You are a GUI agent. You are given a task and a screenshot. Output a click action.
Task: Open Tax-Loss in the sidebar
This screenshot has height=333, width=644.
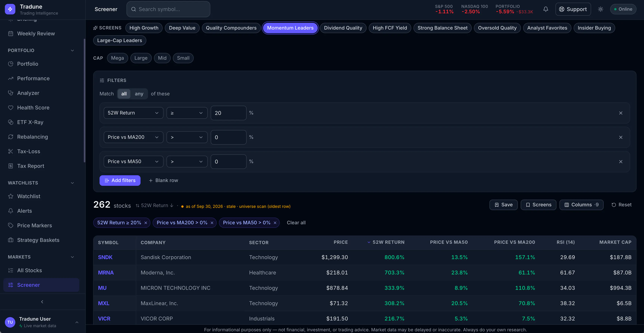(41, 151)
